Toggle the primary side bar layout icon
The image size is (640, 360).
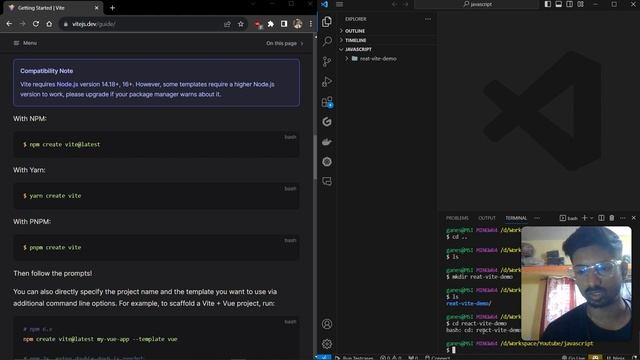548,4
